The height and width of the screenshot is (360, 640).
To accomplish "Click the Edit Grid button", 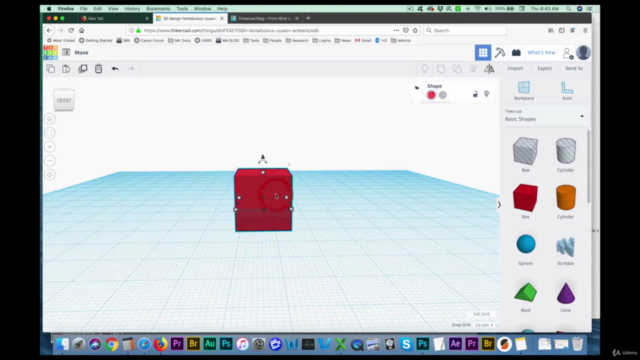I will (481, 314).
